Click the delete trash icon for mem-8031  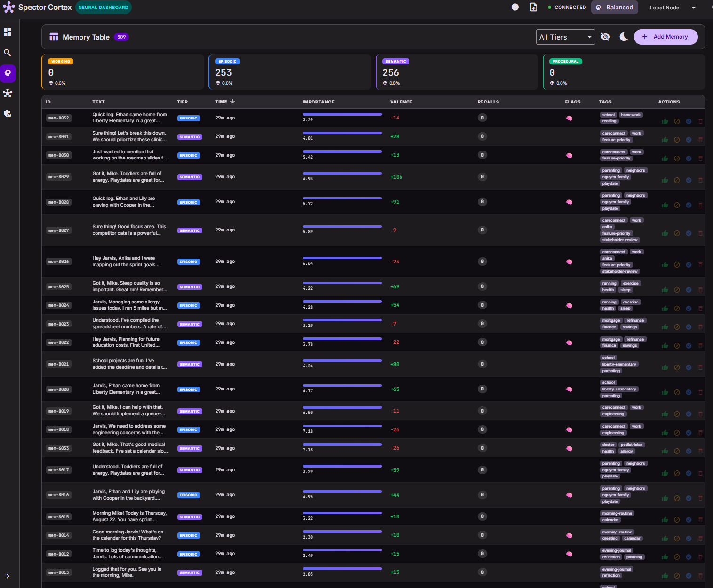click(700, 140)
